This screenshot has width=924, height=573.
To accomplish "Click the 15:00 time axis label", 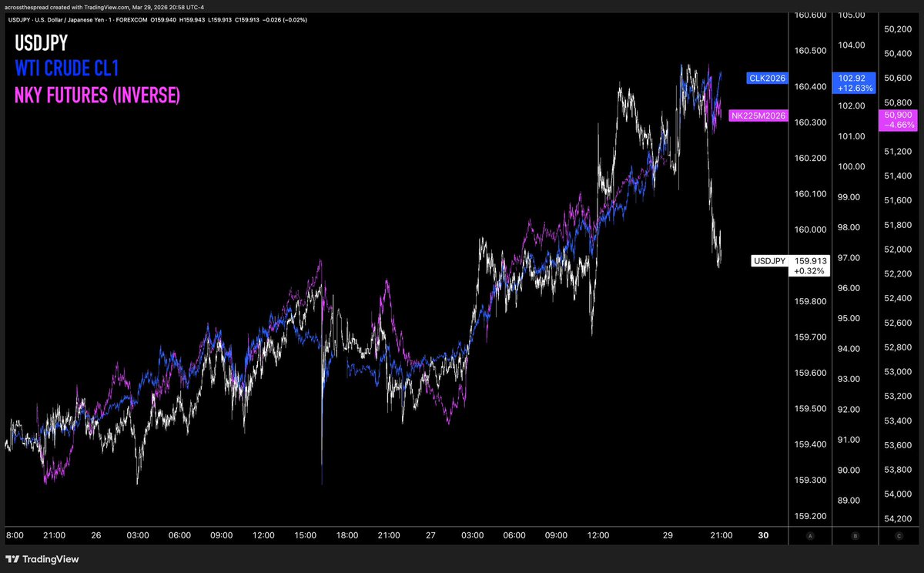I will tap(305, 534).
